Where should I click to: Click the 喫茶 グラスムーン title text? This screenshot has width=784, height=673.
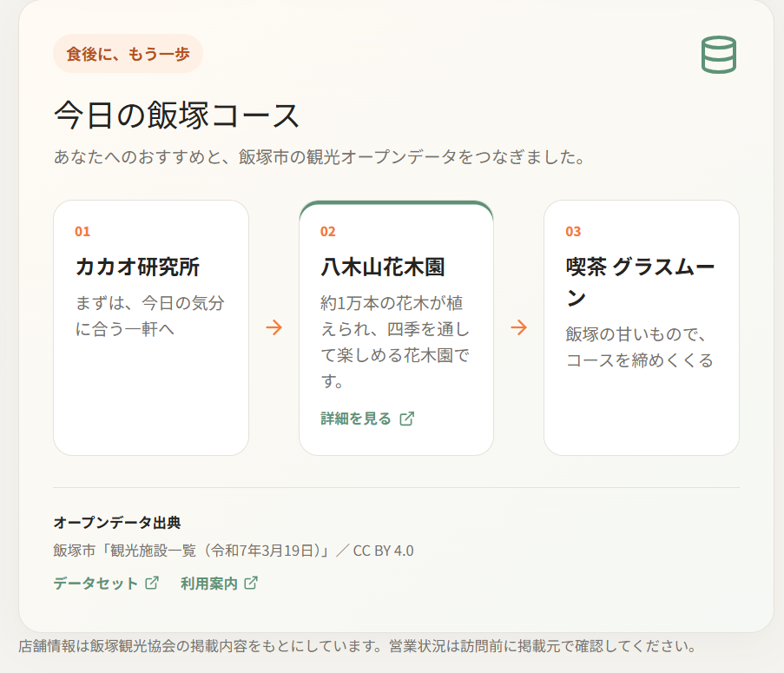[x=640, y=282]
